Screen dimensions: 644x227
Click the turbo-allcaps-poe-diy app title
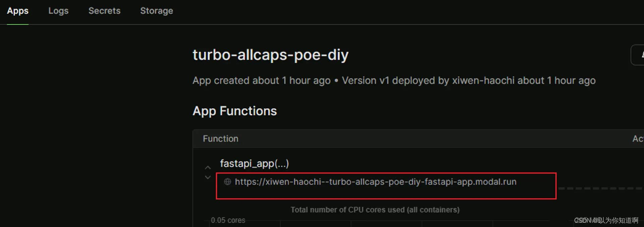coord(270,55)
